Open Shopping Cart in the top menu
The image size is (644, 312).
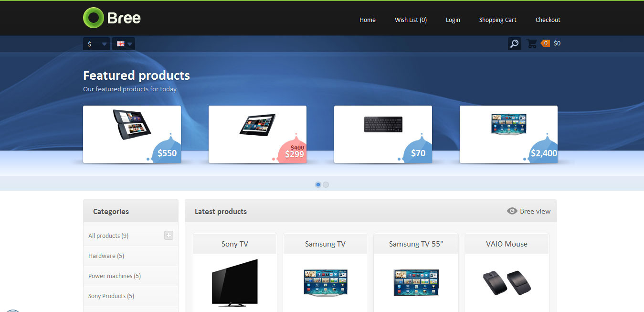point(498,20)
